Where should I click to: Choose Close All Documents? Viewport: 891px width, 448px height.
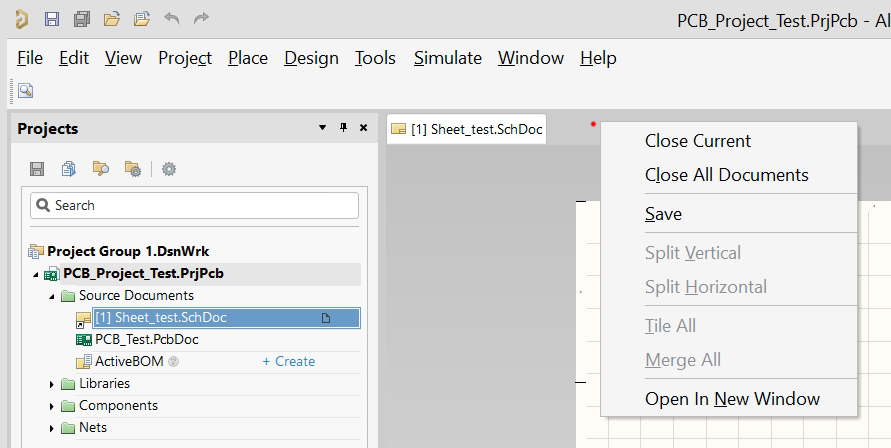point(728,175)
